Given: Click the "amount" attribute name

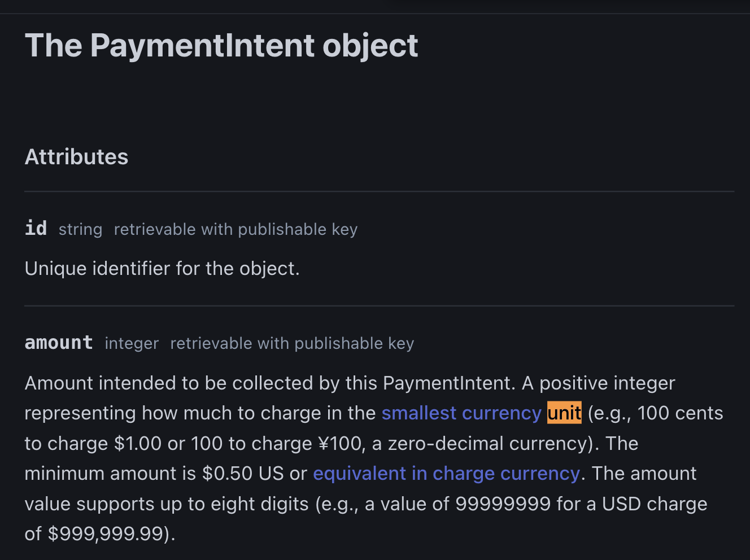Looking at the screenshot, I should pos(59,343).
